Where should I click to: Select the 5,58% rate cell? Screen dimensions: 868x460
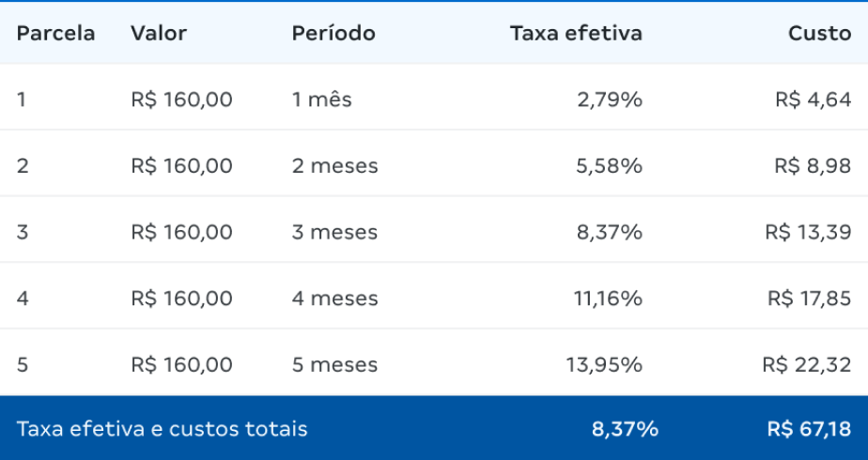click(609, 166)
